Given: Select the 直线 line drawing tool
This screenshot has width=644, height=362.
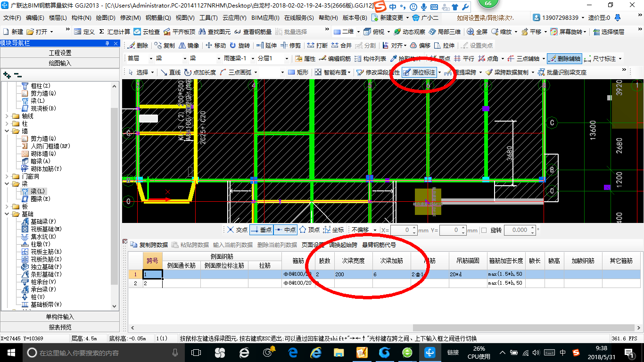Looking at the screenshot, I should point(171,72).
